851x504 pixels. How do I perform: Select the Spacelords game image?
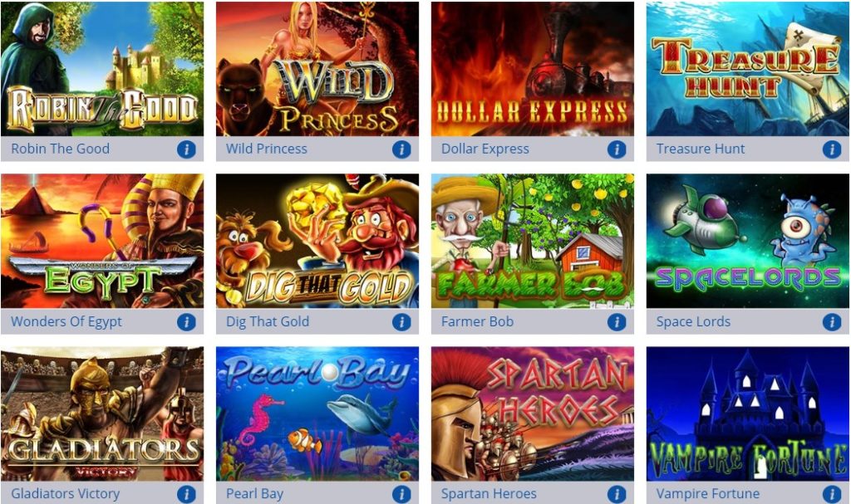(x=747, y=241)
